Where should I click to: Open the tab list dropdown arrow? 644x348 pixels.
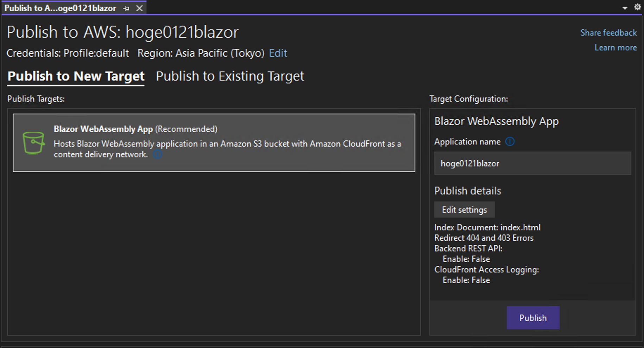pyautogui.click(x=625, y=8)
